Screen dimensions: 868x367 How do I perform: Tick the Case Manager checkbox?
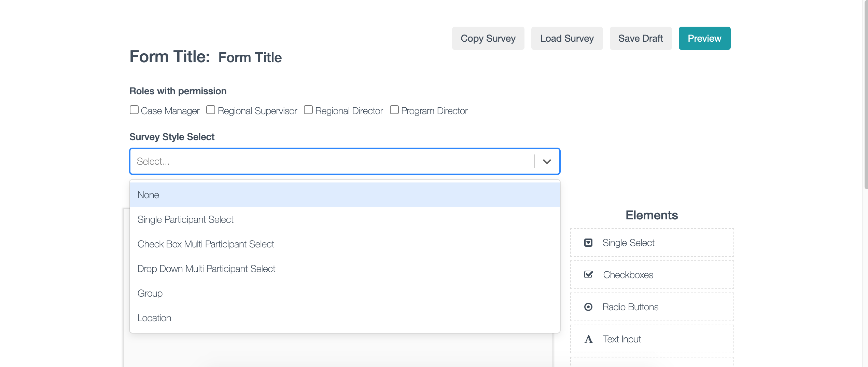pos(134,110)
